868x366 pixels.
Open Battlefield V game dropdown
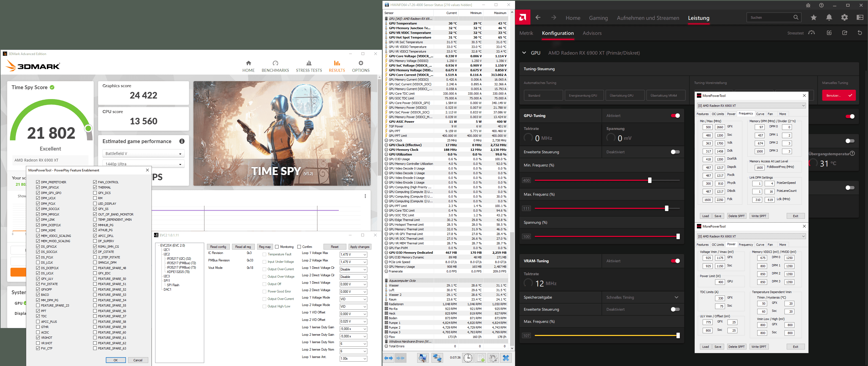click(143, 153)
